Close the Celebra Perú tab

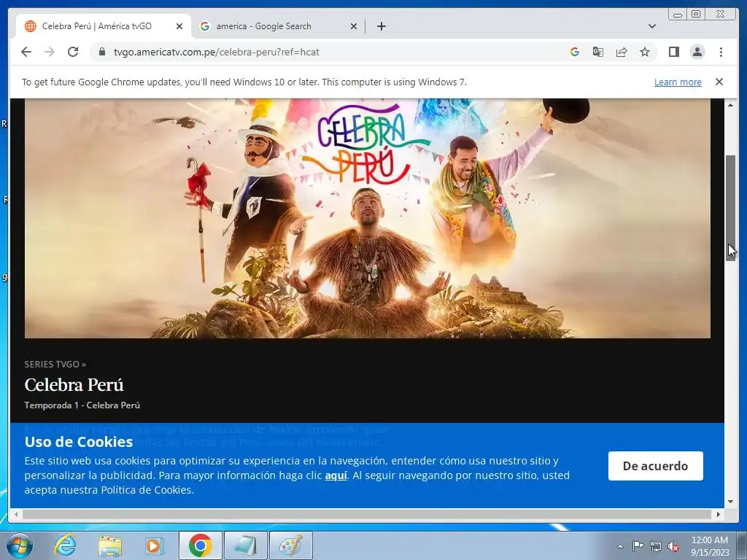click(x=179, y=27)
